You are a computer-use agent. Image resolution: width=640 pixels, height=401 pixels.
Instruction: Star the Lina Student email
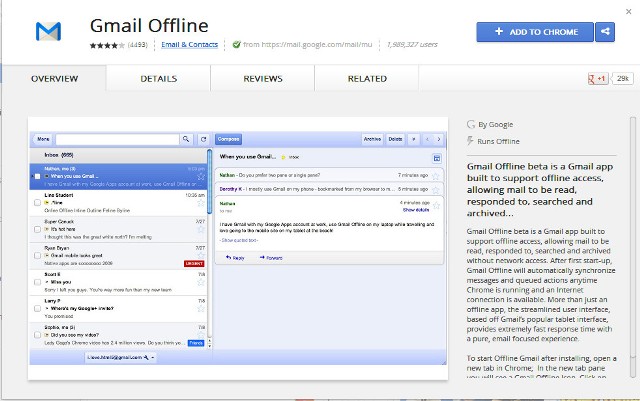tap(200, 203)
